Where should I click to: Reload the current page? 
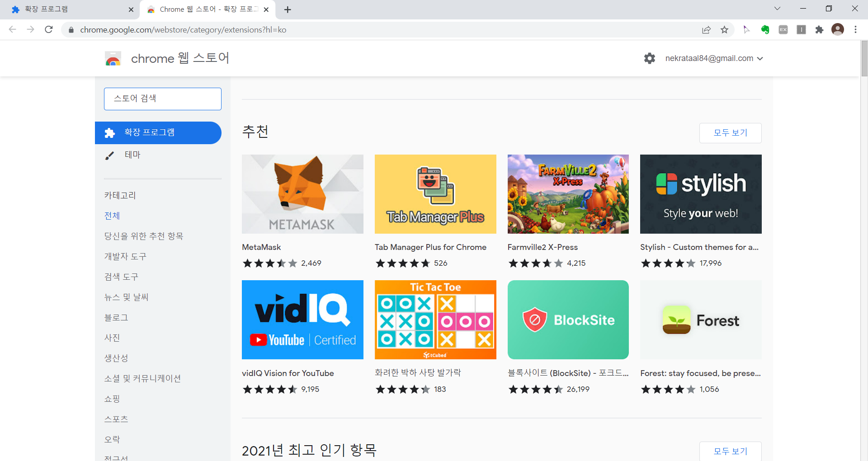click(x=49, y=29)
